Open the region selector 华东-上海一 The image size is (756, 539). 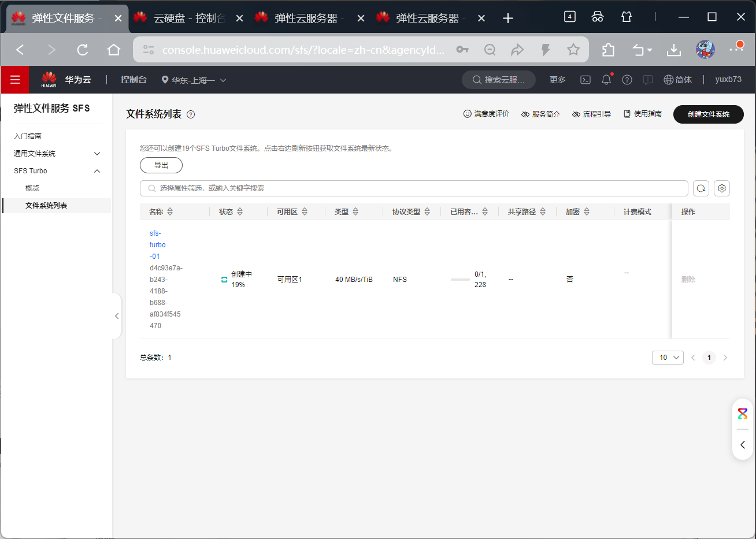[194, 80]
